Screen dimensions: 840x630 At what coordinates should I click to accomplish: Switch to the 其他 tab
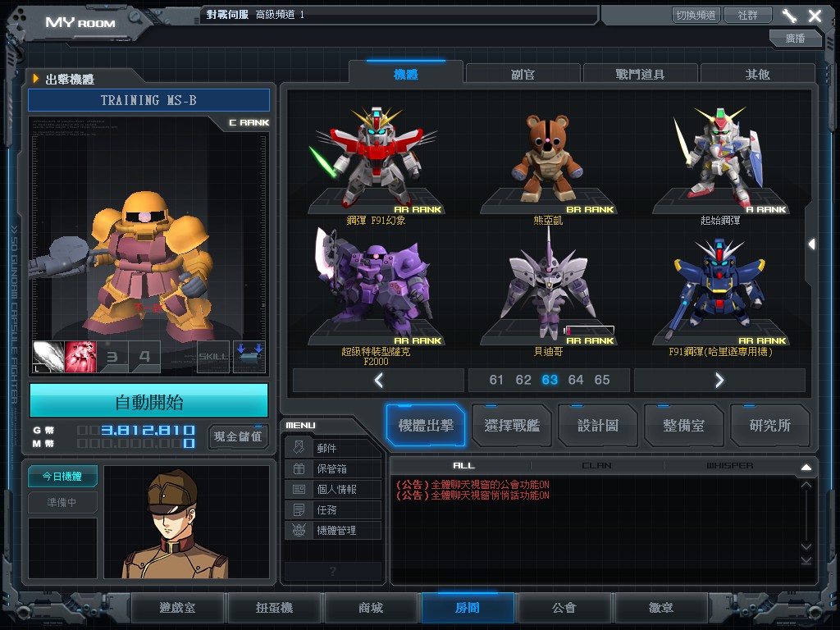click(x=757, y=74)
